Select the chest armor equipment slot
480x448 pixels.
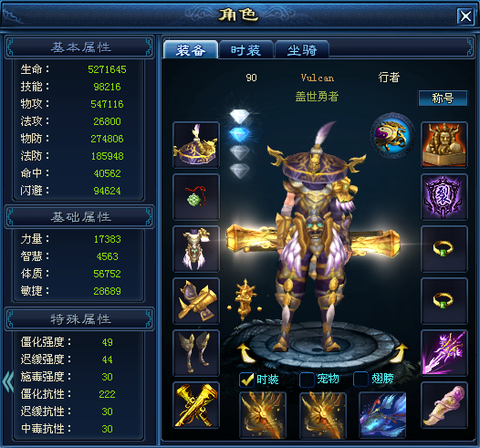[x=196, y=249]
